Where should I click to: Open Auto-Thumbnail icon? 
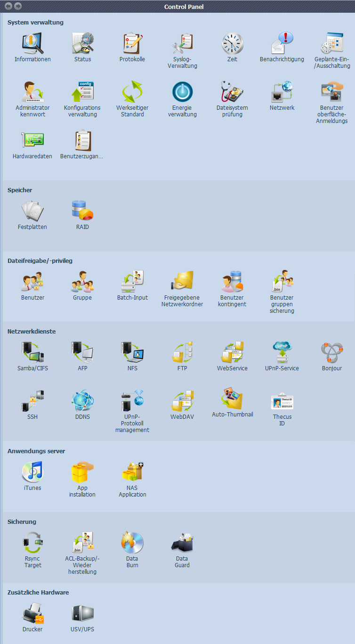pos(233,399)
